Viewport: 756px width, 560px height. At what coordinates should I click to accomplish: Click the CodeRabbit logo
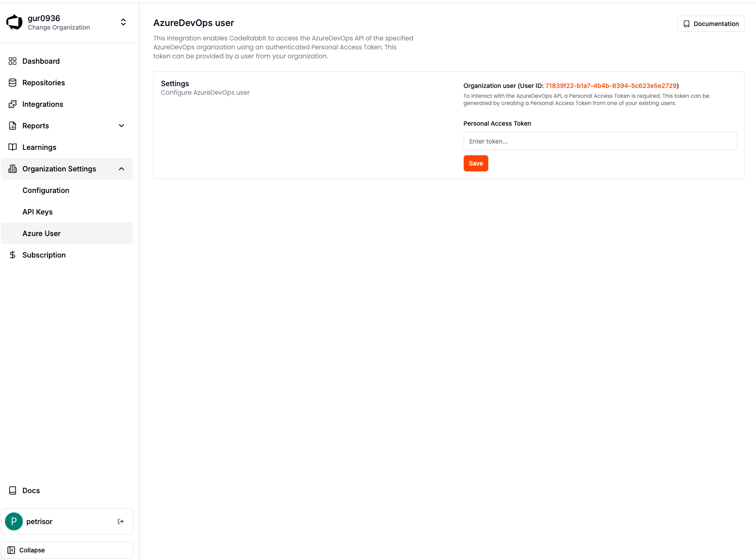coord(14,21)
